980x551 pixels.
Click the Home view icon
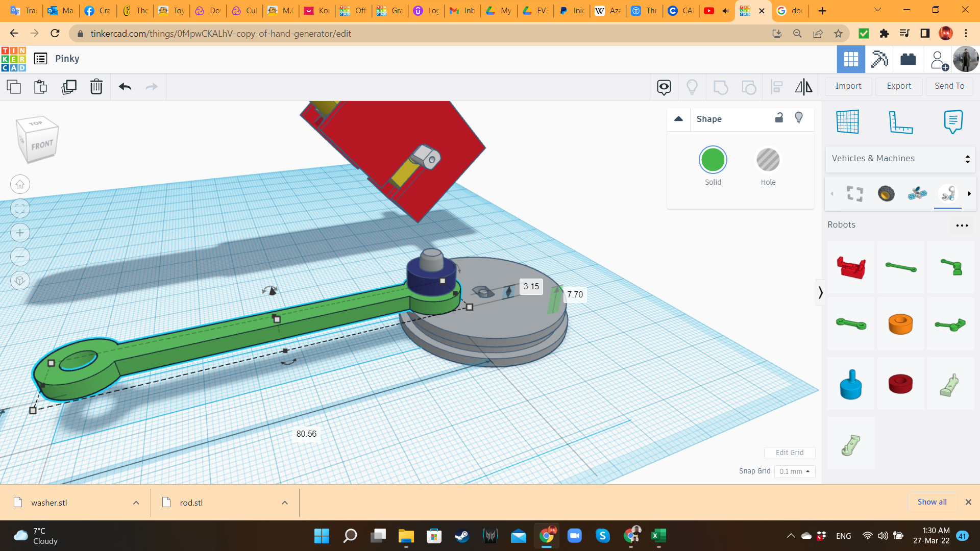coord(20,184)
